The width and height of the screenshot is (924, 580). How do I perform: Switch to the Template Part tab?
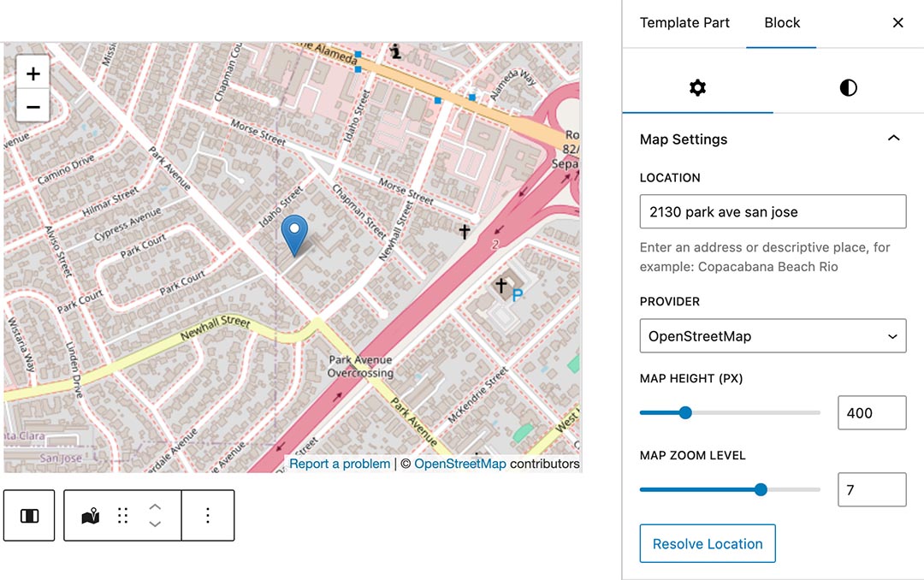click(x=684, y=23)
